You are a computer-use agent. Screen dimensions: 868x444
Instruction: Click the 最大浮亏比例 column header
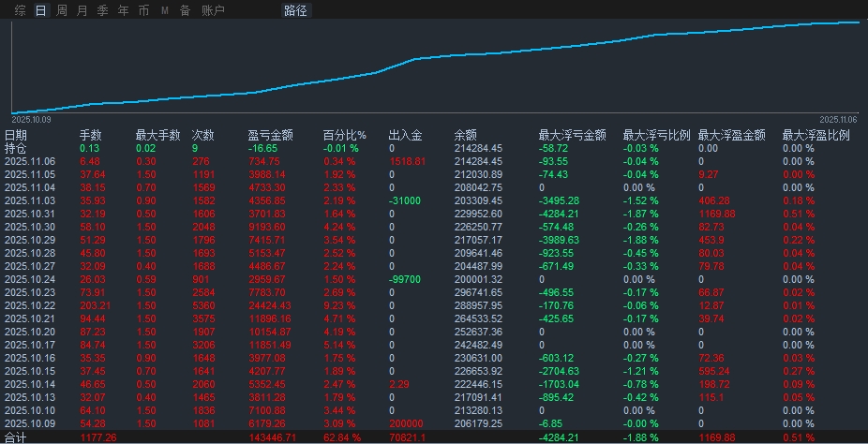(656, 136)
